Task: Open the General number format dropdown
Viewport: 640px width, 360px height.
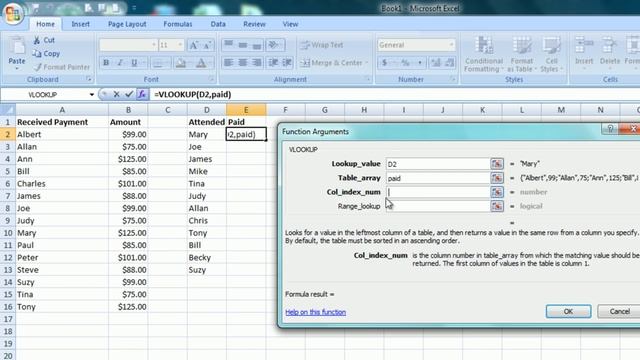Action: (451, 45)
